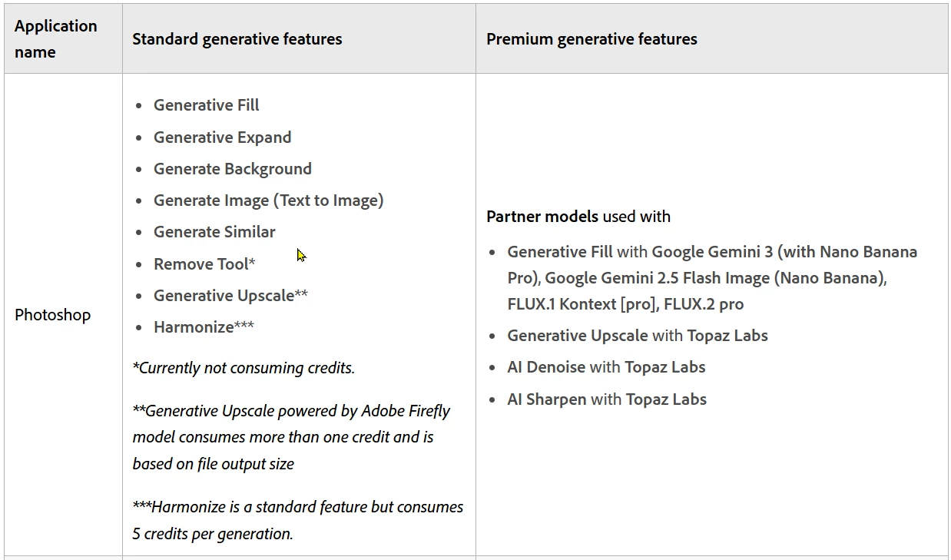Click Generate Image (Text to Image) link
951x560 pixels.
click(268, 200)
